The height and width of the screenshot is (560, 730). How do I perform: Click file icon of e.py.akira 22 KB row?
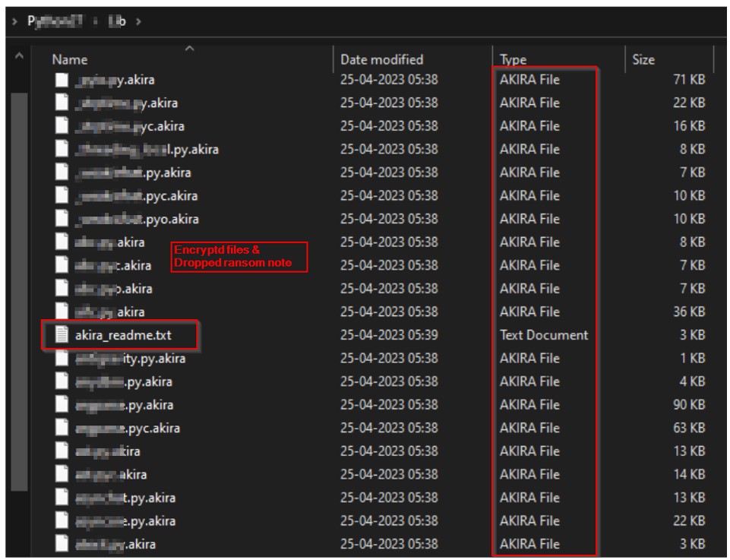pos(62,520)
